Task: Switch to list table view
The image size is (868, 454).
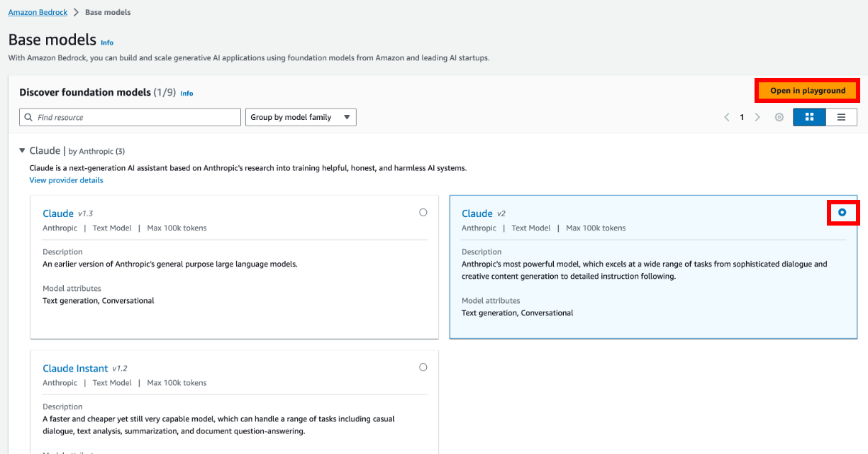Action: click(841, 117)
